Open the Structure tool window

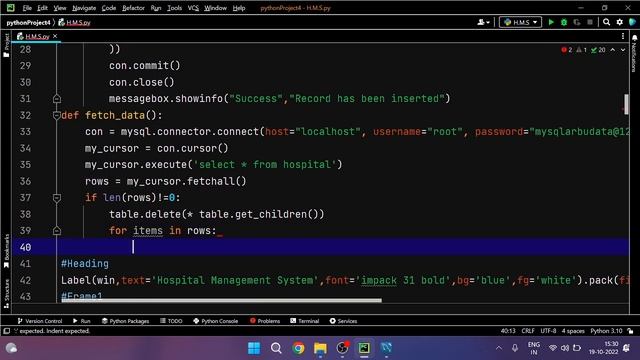(6, 293)
